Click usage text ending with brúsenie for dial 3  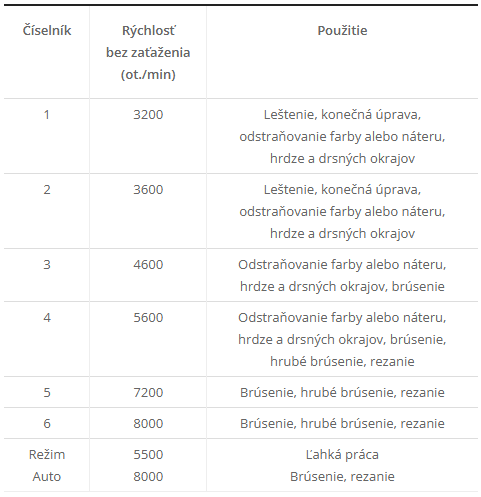pyautogui.click(x=342, y=275)
